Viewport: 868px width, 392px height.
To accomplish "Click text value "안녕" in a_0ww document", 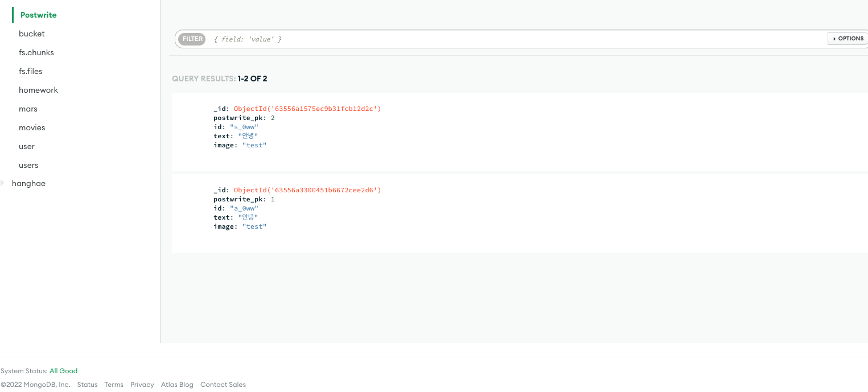I will pyautogui.click(x=248, y=217).
